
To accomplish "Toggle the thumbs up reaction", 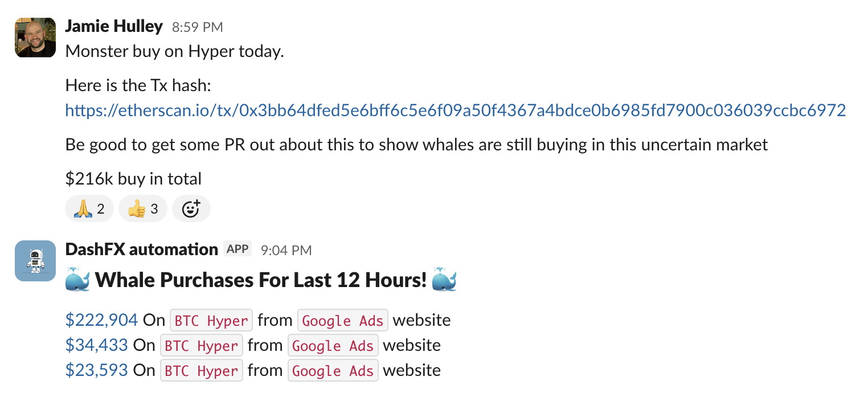I will point(142,209).
